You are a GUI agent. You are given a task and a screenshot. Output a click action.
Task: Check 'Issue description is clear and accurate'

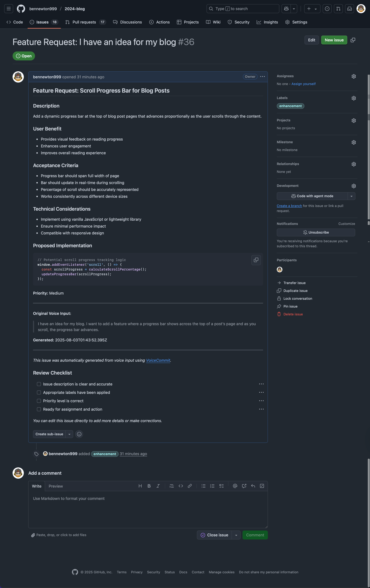point(39,384)
